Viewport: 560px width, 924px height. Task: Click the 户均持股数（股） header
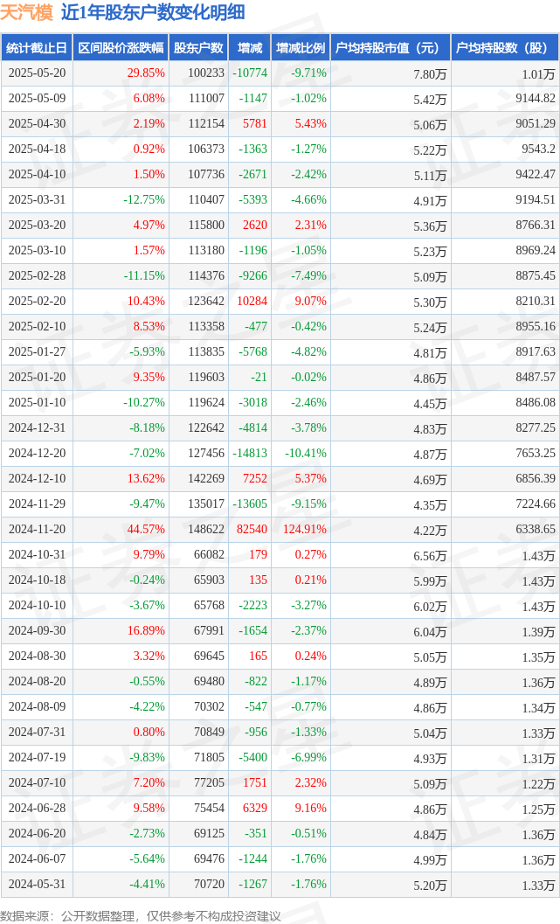[x=505, y=48]
